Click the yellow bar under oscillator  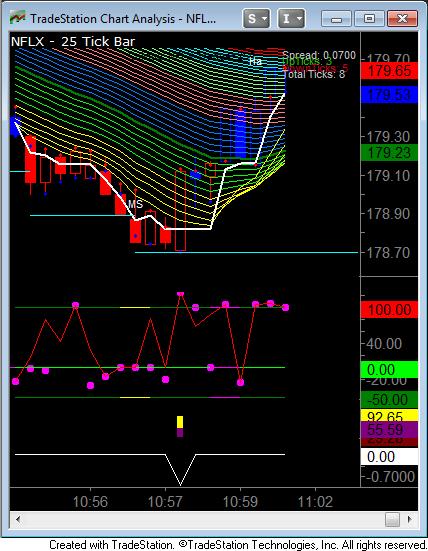(x=180, y=422)
